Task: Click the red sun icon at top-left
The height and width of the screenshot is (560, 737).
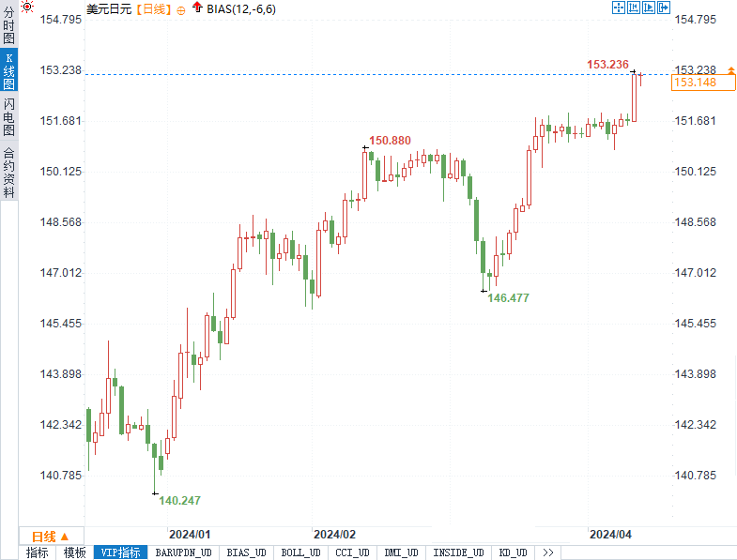Action: 28,8
